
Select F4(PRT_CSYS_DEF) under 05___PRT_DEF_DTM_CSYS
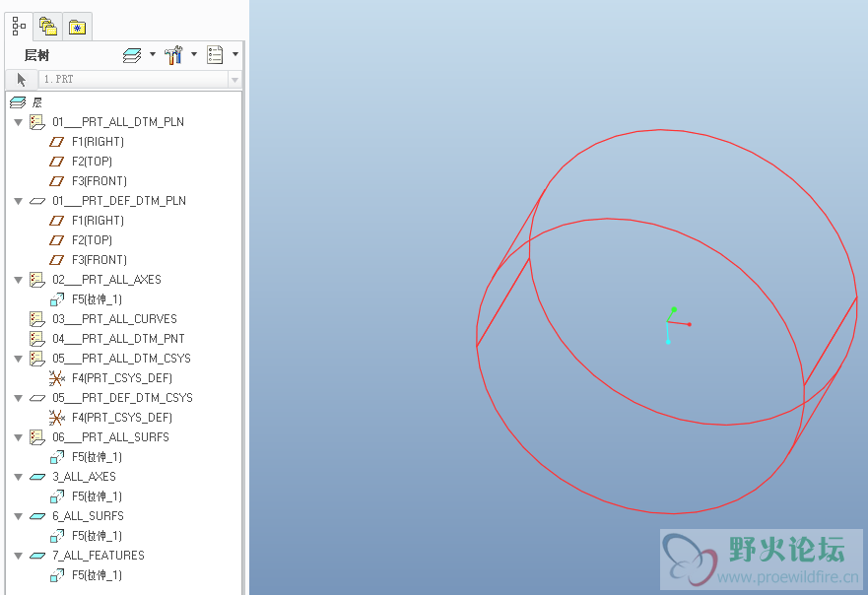pos(122,418)
